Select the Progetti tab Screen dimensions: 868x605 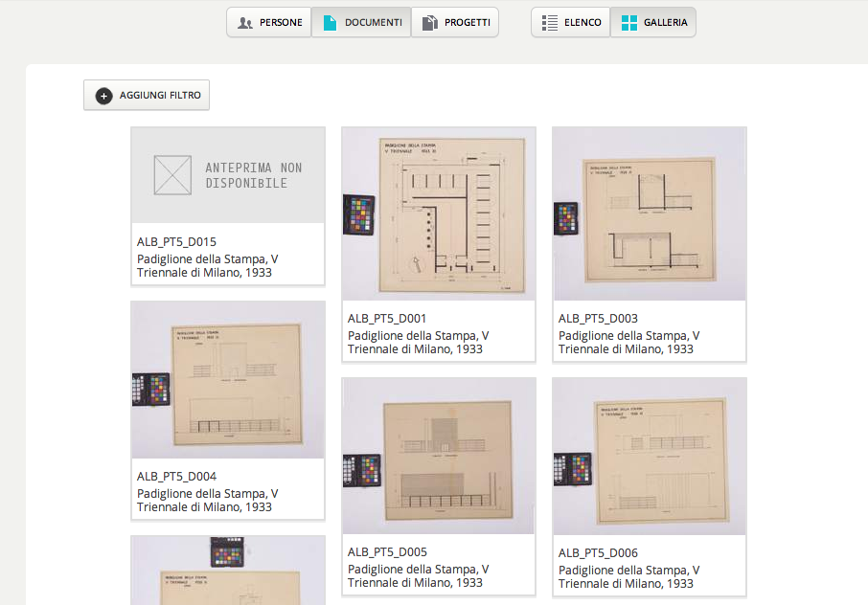[455, 22]
